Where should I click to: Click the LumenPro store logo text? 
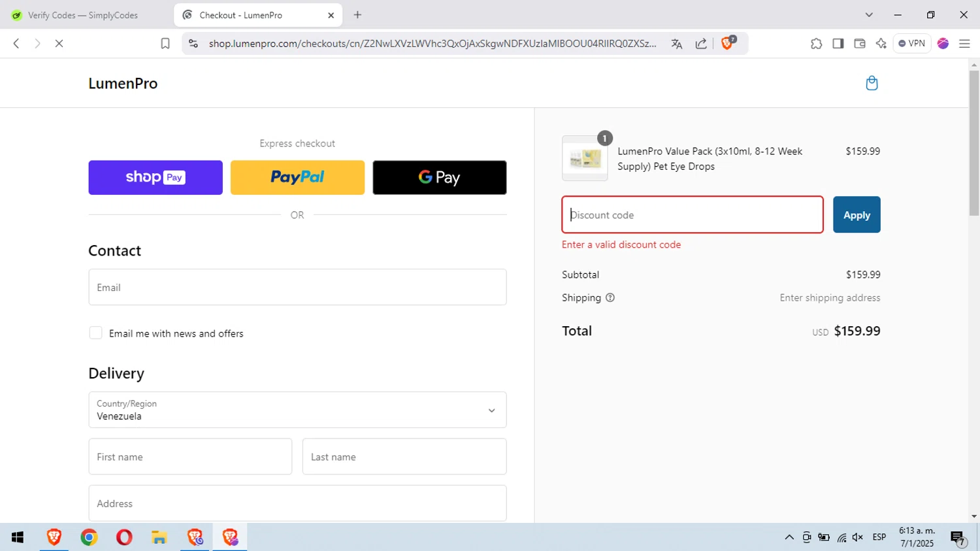(x=123, y=83)
